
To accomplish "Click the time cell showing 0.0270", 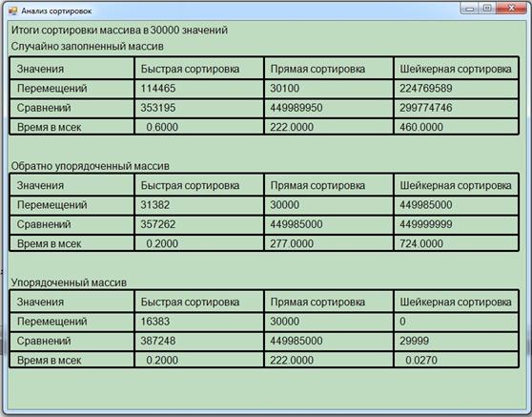I will 456,360.
